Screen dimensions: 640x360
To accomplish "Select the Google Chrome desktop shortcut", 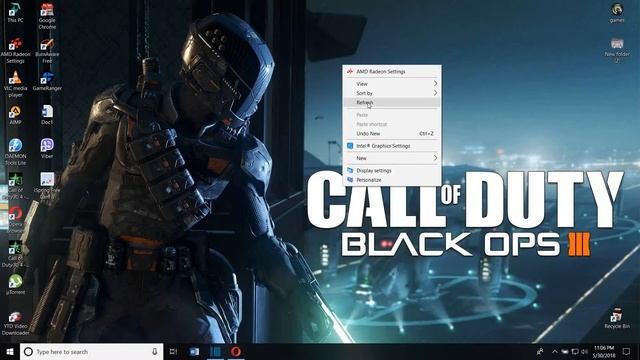I will [47, 16].
